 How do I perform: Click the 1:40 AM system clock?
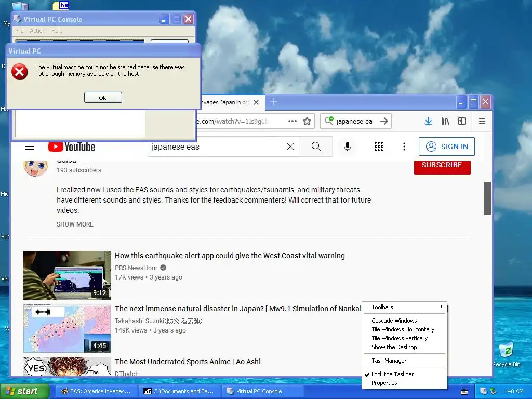(513, 391)
